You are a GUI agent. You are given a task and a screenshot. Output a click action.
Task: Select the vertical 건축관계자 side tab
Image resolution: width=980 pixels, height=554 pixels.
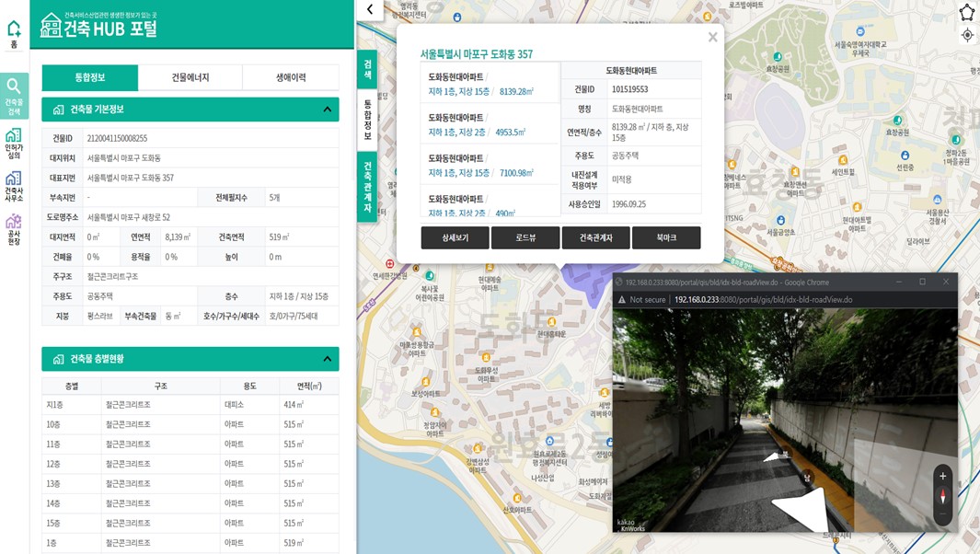pyautogui.click(x=367, y=187)
